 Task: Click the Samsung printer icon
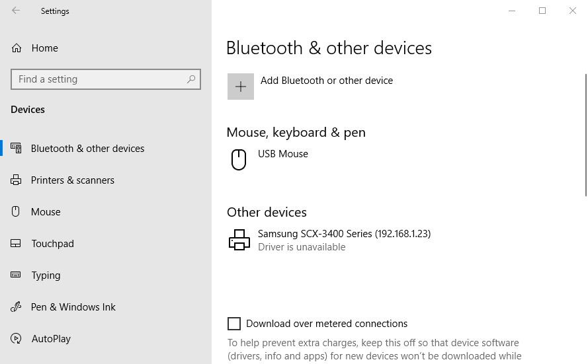(239, 240)
